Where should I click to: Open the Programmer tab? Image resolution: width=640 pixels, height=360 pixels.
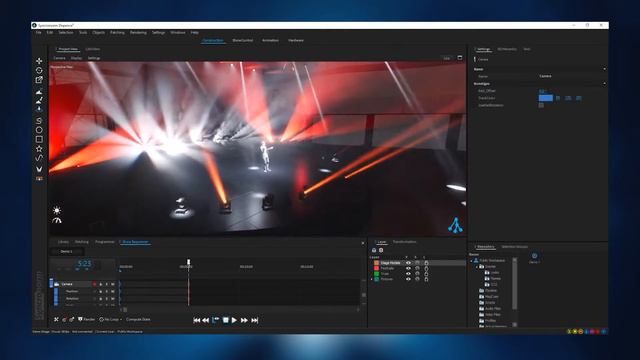pos(104,242)
